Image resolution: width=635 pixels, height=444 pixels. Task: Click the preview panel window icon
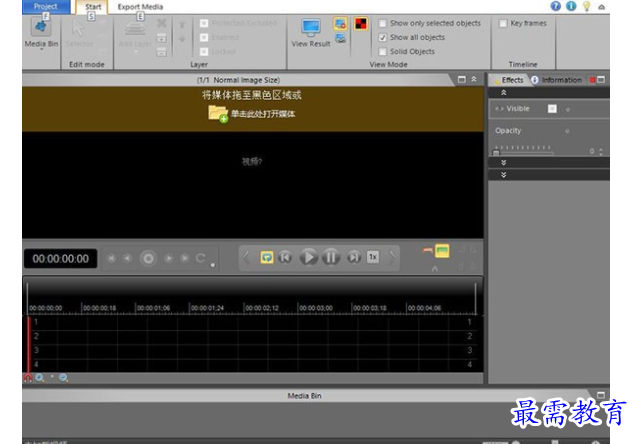pyautogui.click(x=462, y=79)
